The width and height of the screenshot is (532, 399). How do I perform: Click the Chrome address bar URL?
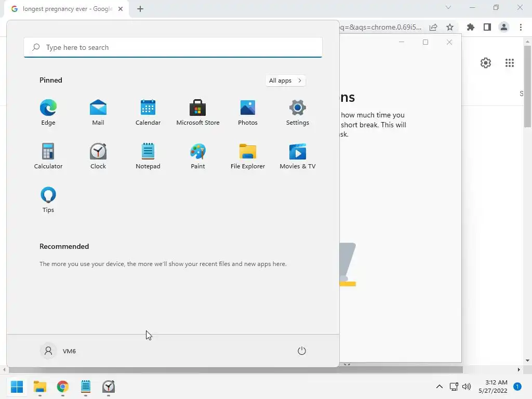click(x=382, y=27)
